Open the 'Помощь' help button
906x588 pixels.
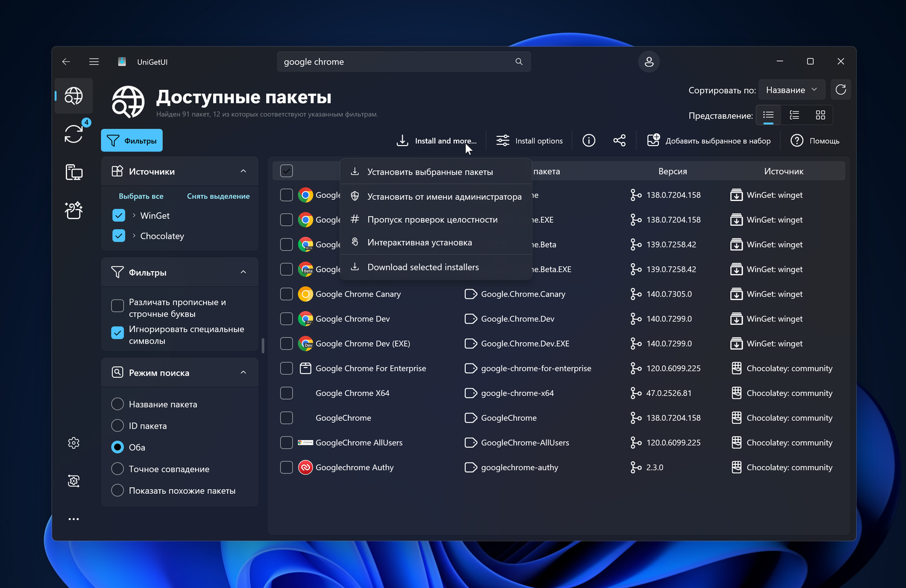[815, 141]
